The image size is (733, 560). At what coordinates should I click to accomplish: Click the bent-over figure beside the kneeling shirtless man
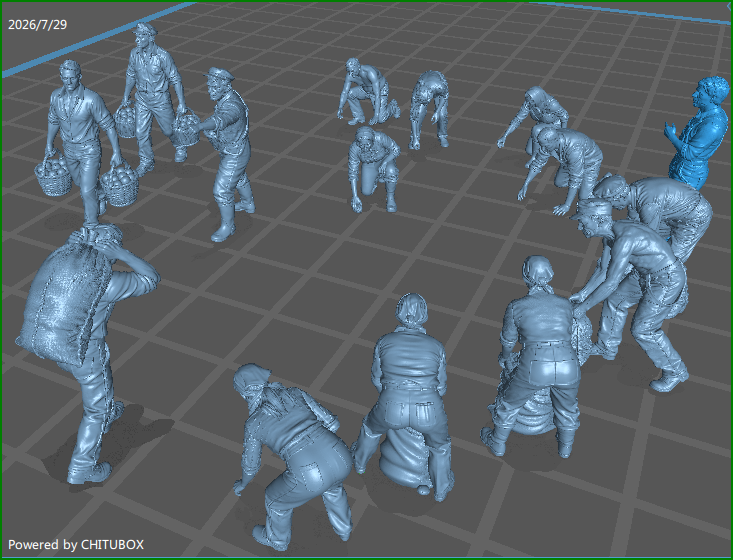coord(430,109)
